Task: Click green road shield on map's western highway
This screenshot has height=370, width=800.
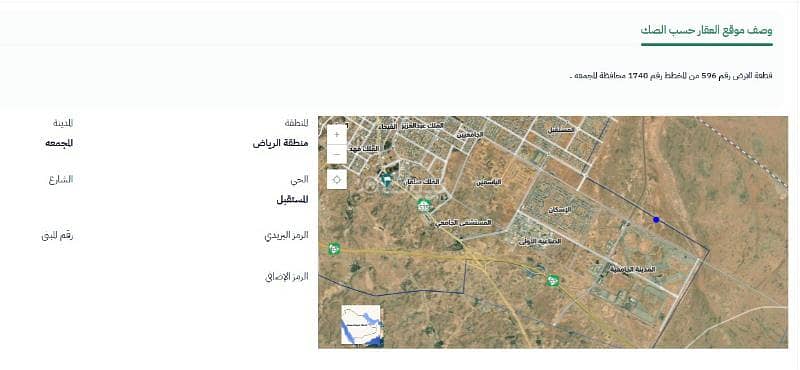Action: (334, 249)
